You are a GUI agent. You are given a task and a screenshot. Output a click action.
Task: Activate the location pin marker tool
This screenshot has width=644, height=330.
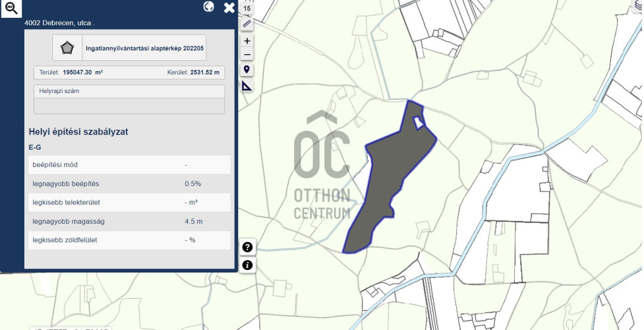point(247,70)
